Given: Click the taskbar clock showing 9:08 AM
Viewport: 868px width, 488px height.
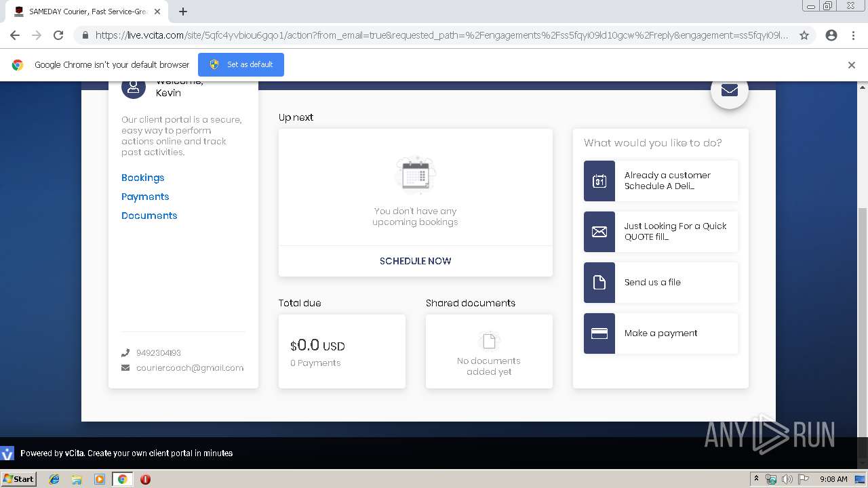Looking at the screenshot, I should click(x=833, y=479).
